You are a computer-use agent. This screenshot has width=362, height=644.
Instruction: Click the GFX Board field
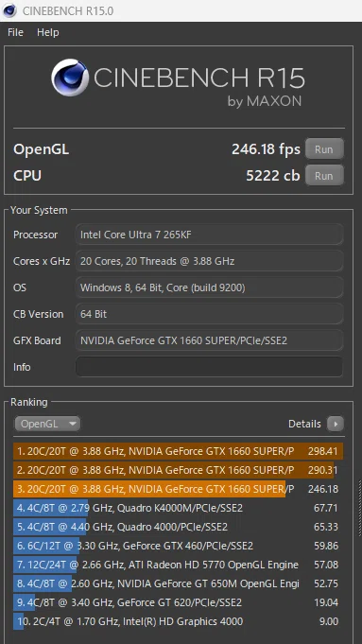[x=209, y=340]
